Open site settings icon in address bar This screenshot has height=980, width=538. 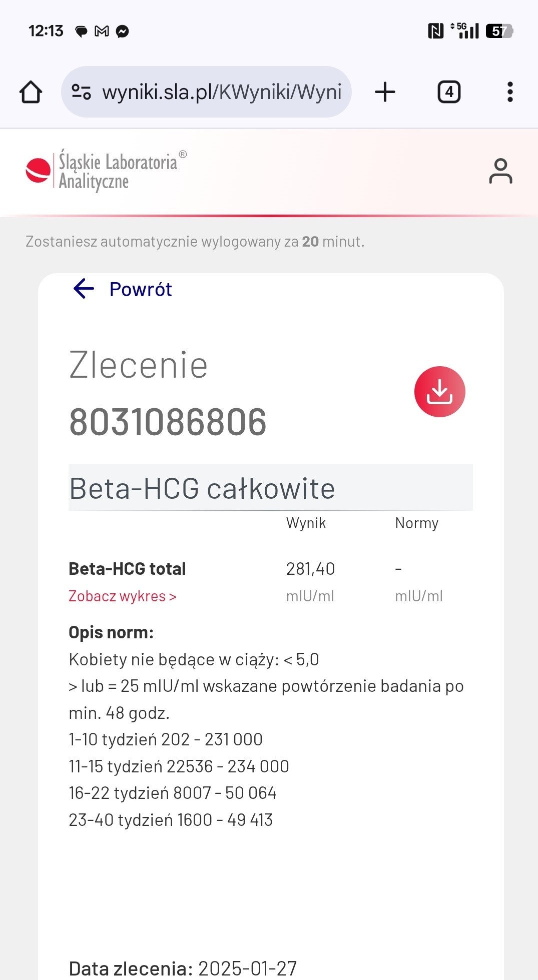pyautogui.click(x=81, y=92)
